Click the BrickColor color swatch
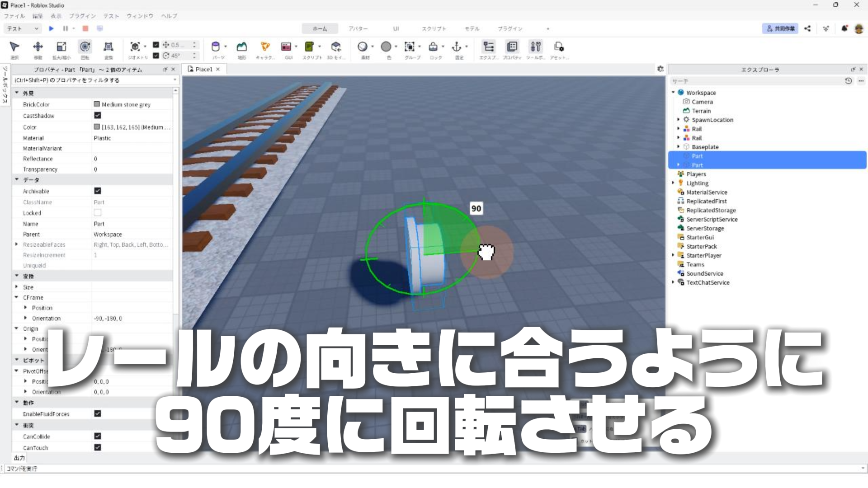This screenshot has width=868, height=488. click(x=97, y=104)
